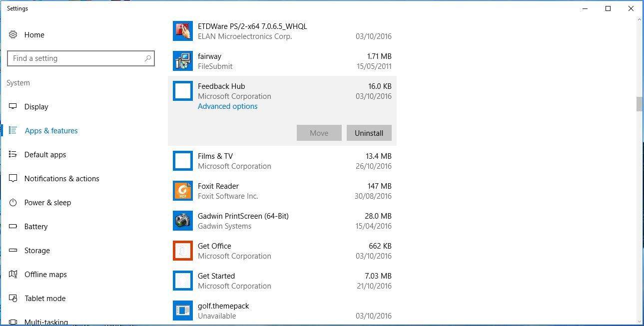Click the 21/10/2016 date for Get Started
This screenshot has width=644, height=326.
point(373,286)
